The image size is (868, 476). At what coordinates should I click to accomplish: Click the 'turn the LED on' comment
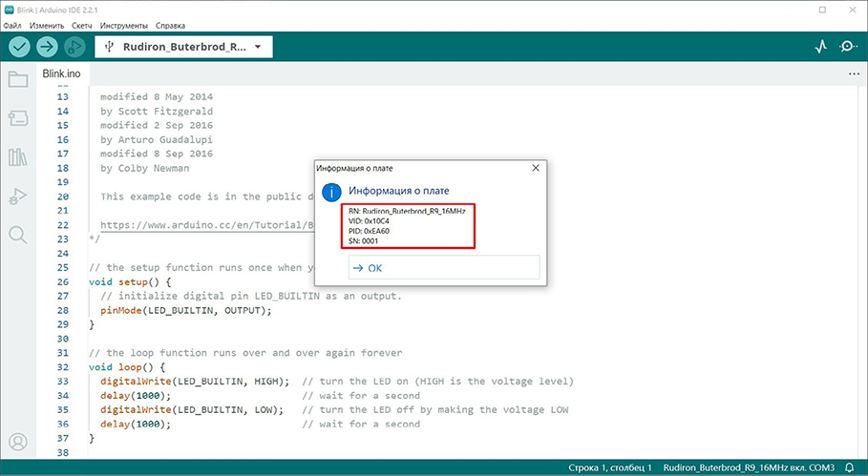coord(438,382)
